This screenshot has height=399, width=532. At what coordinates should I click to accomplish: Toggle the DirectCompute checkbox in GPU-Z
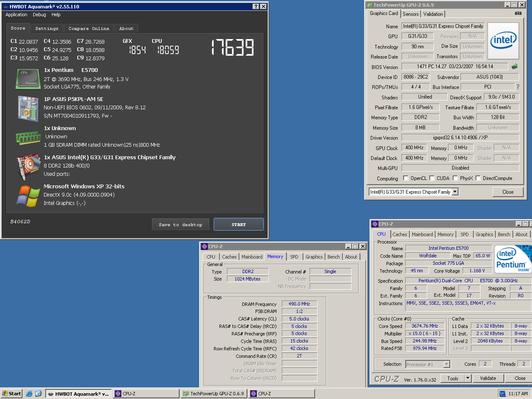pos(478,178)
